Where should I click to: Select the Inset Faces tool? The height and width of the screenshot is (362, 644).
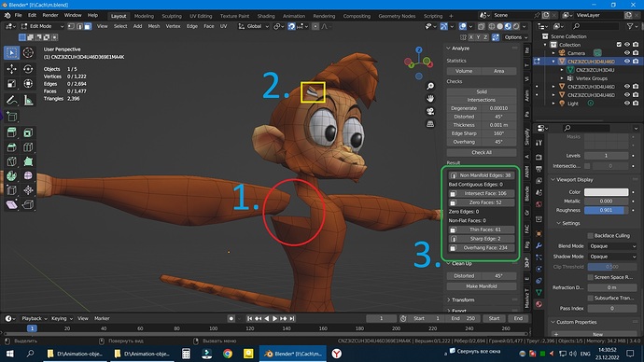[28, 132]
